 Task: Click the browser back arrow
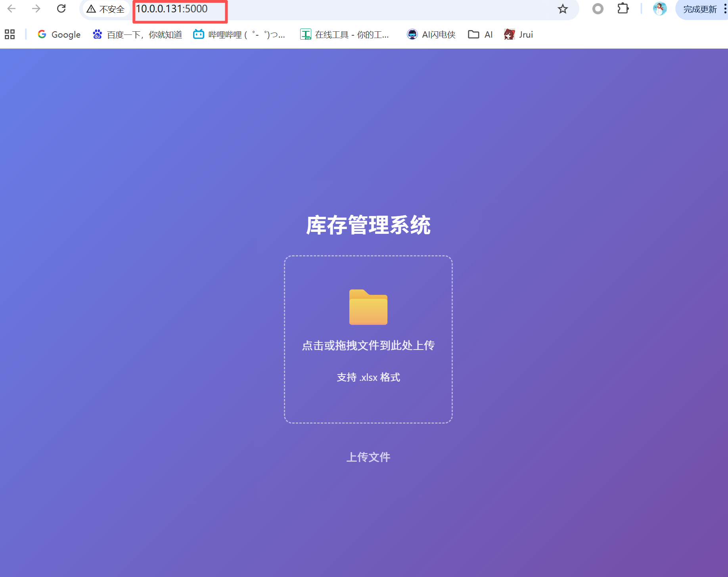pos(11,9)
